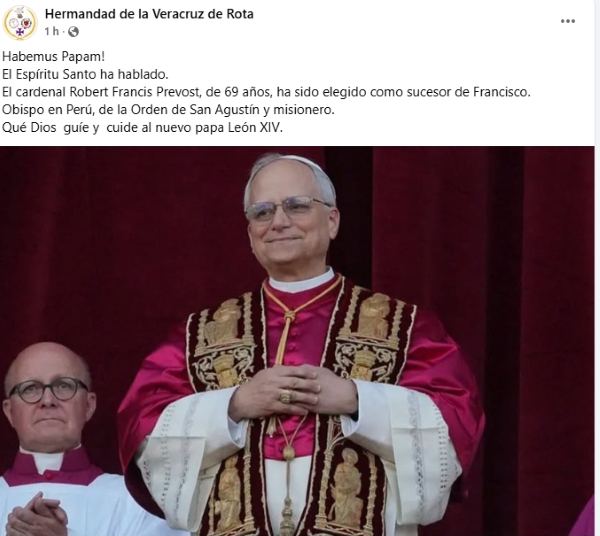Open the Hermandad de la Veracruz de Rota page
The width and height of the screenshot is (600, 536).
[149, 14]
